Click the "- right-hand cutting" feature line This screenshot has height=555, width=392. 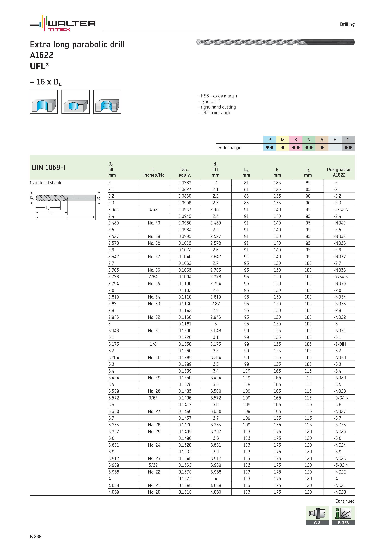tap(217, 107)
